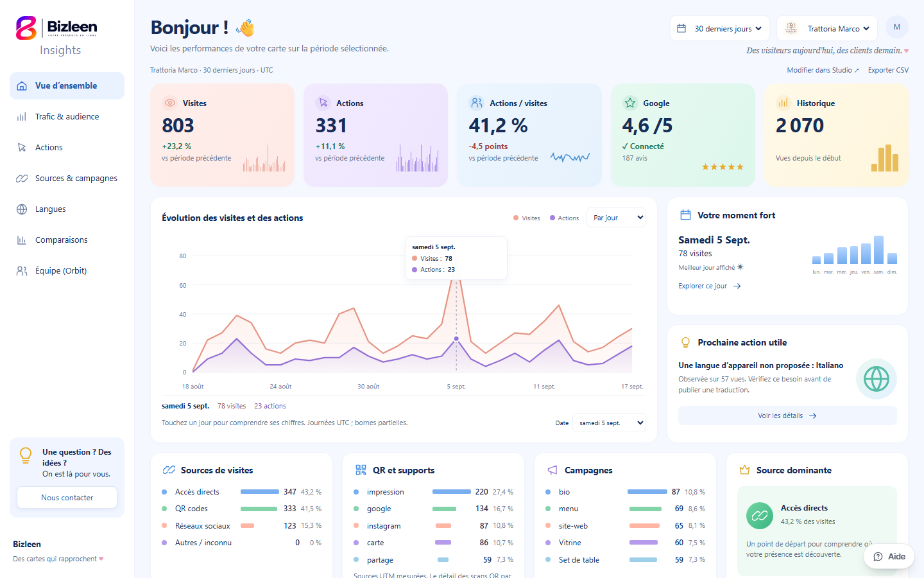
Task: Click the instagram row in QR et supports
Action: coord(433,526)
